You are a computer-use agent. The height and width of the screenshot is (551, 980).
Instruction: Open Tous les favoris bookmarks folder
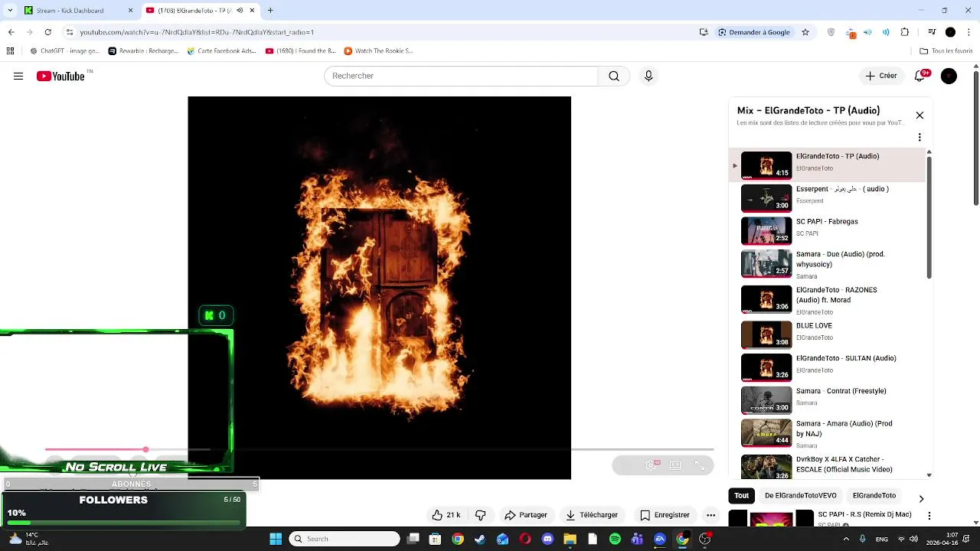pyautogui.click(x=946, y=51)
